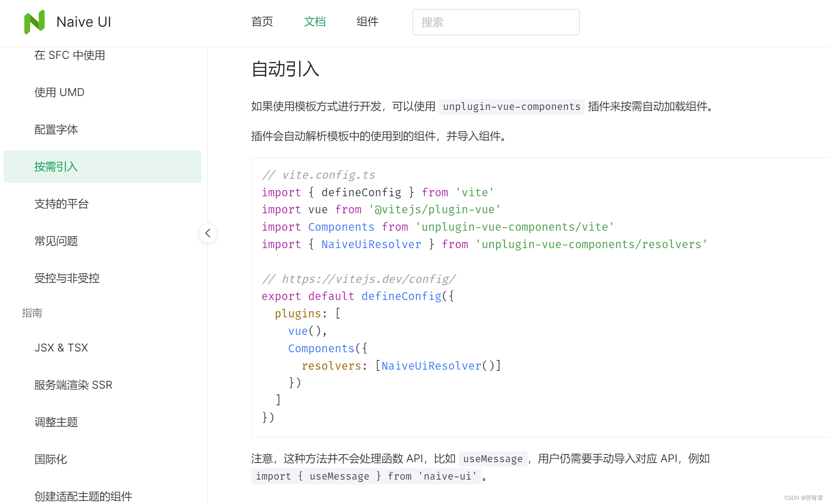Viewport: 829px width, 504px height.
Task: Open the 在 SFC 中使用 page
Action: click(x=70, y=55)
